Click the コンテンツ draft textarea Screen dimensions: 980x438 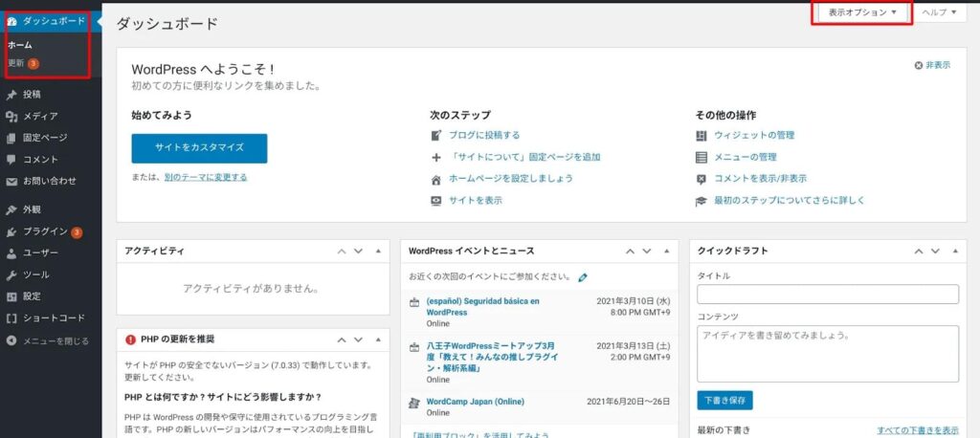click(828, 354)
